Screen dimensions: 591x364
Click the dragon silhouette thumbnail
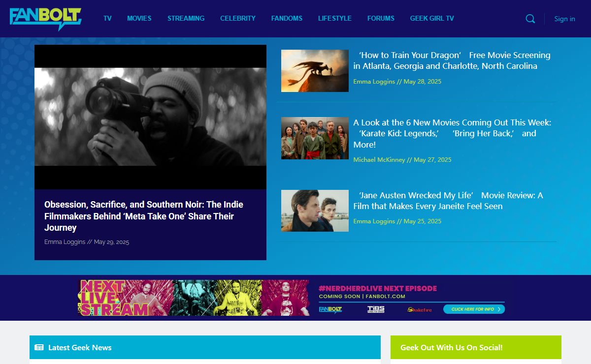coord(315,71)
